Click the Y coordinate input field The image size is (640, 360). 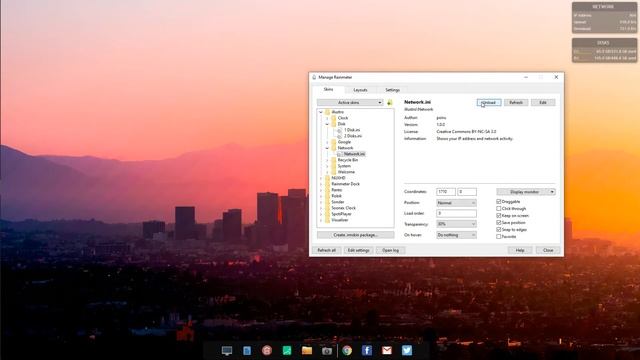(x=467, y=192)
